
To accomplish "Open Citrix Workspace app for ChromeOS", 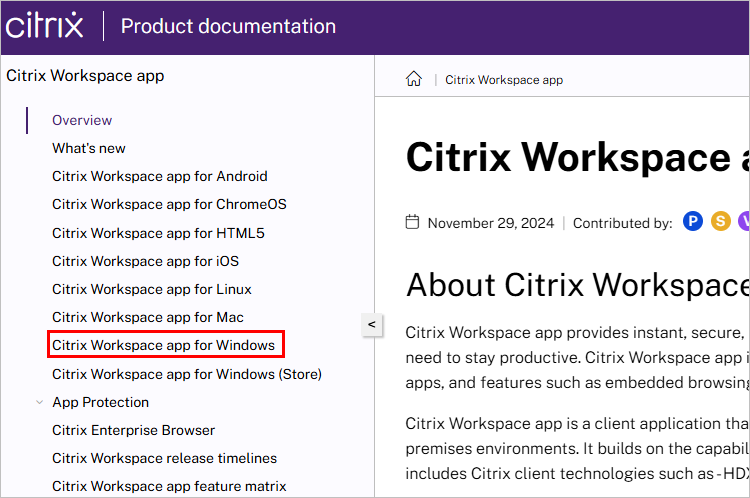I will click(169, 204).
